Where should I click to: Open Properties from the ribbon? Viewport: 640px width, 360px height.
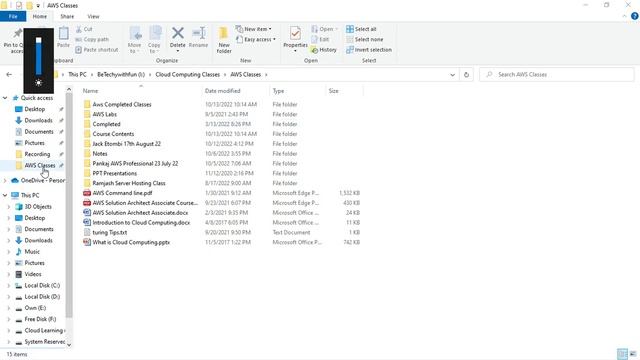[x=295, y=39]
